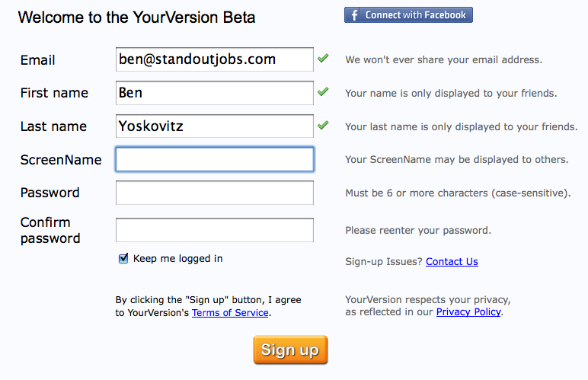
Task: Uncheck the Keep me logged in checkbox
Action: pyautogui.click(x=123, y=259)
